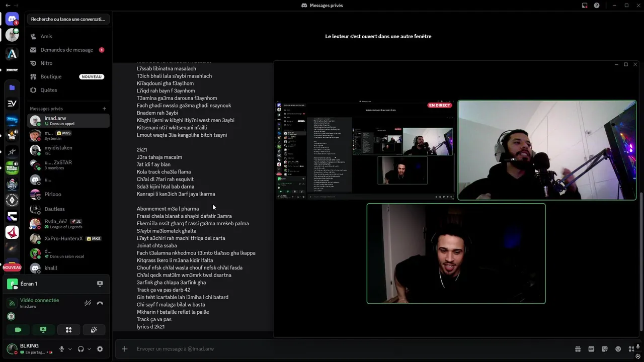Toggle screen sharing button
644x362 pixels.
coord(43,330)
